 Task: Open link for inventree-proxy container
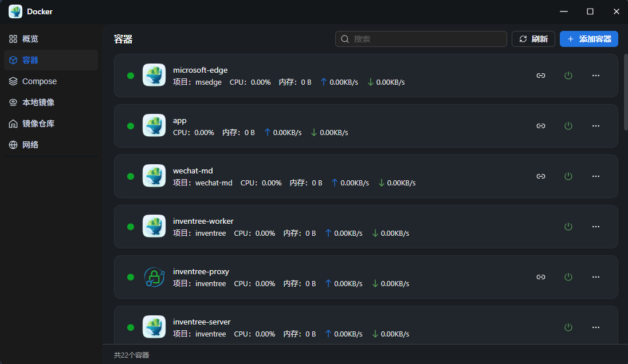pyautogui.click(x=541, y=277)
